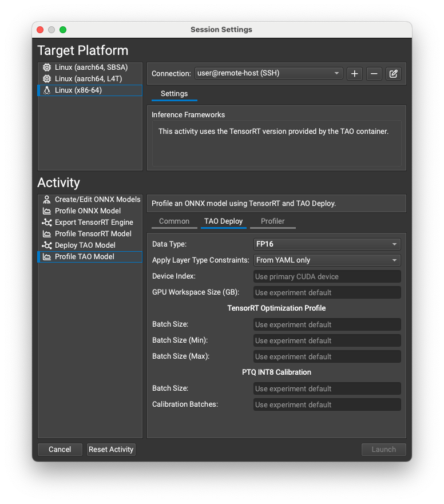Remove the current connection with the minus button

pos(374,74)
